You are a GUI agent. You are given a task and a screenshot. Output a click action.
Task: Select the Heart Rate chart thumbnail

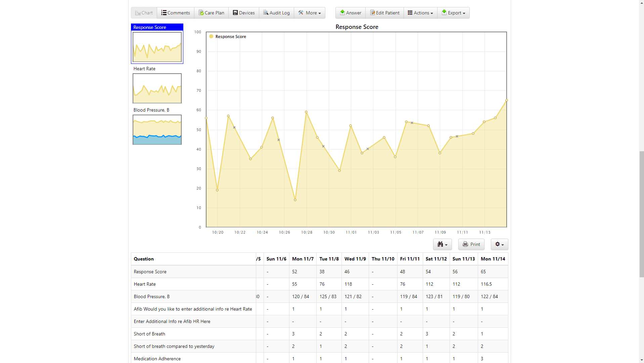pos(157,88)
